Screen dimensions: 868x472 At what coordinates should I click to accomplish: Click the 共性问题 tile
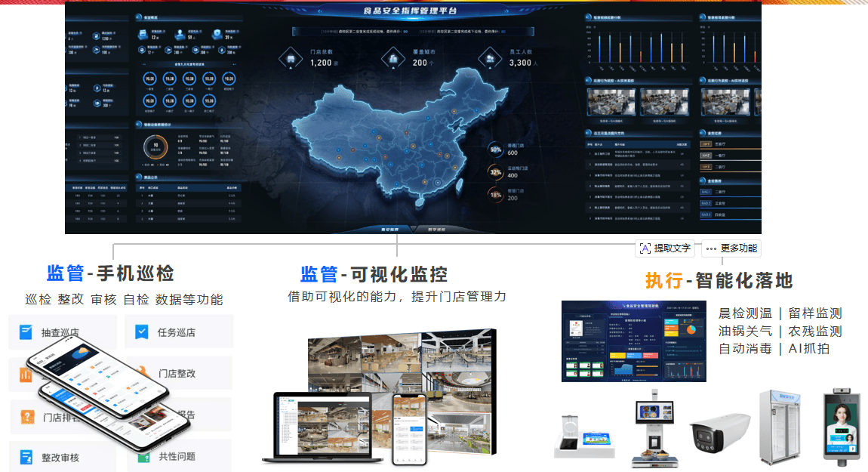(x=177, y=456)
